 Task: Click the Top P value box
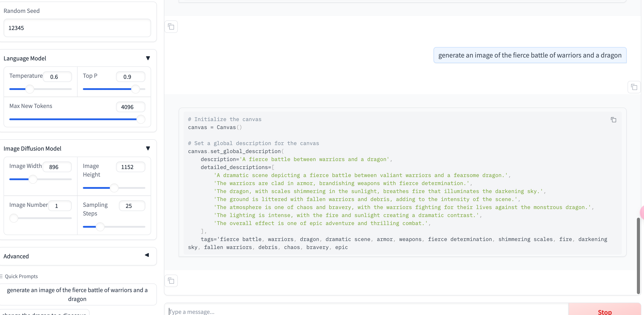point(130,77)
